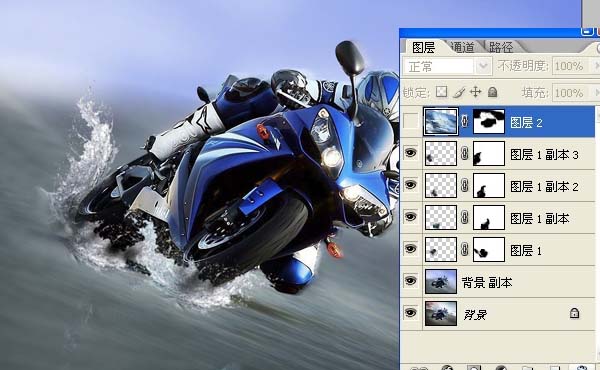Image resolution: width=600 pixels, height=370 pixels.
Task: Click the link icon on 图层 1 副本 3
Action: pyautogui.click(x=465, y=153)
